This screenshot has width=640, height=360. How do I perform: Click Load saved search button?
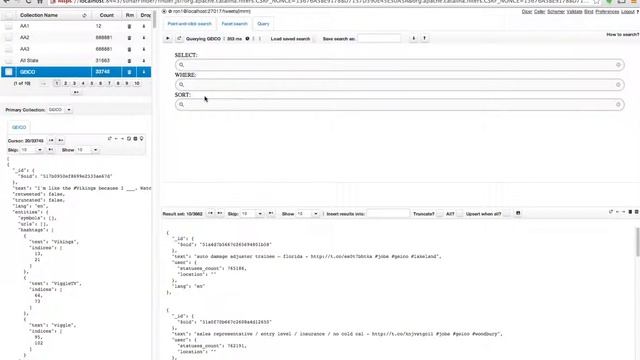[290, 39]
